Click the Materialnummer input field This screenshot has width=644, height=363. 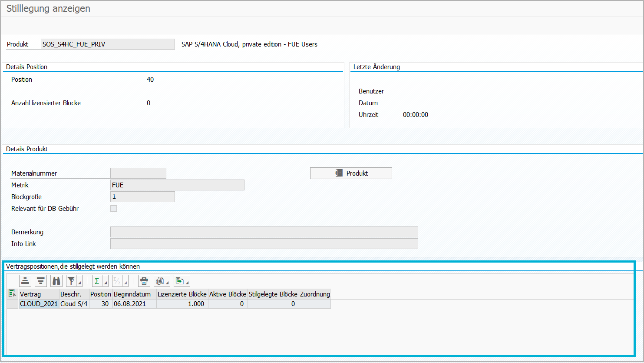(138, 173)
